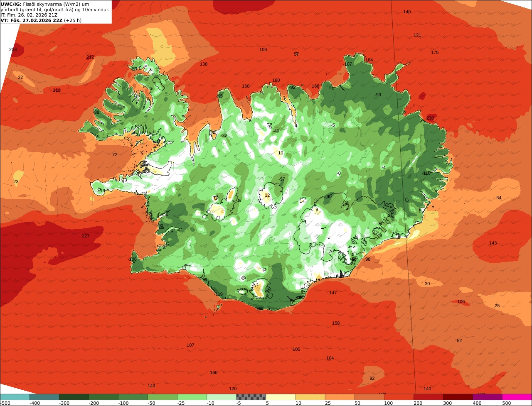
Task: Click the light teal swatch between -500 and -400
Action: [x=15, y=397]
